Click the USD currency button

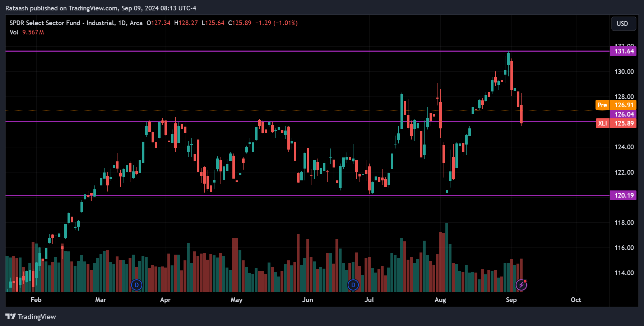point(624,24)
